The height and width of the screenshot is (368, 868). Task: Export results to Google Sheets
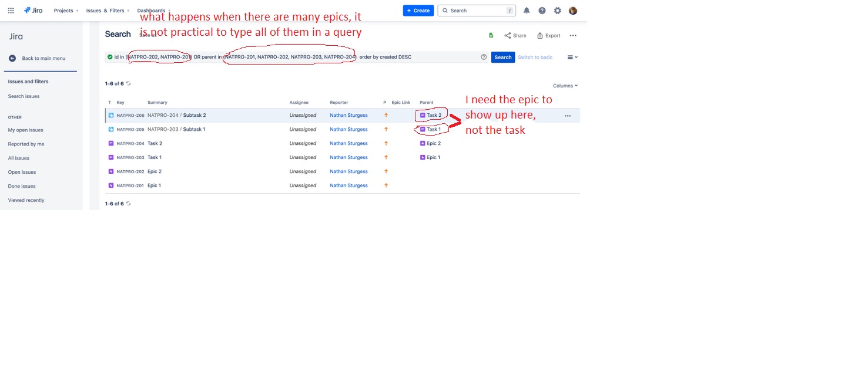pyautogui.click(x=491, y=35)
